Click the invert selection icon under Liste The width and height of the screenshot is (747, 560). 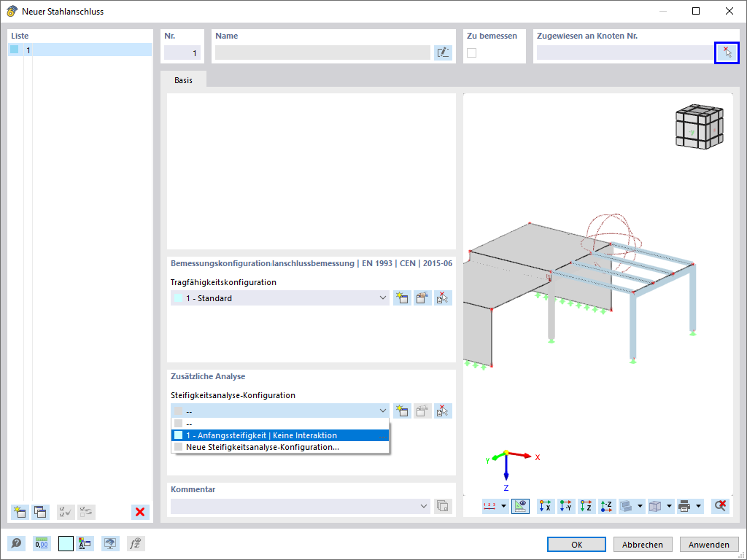pyautogui.click(x=86, y=512)
